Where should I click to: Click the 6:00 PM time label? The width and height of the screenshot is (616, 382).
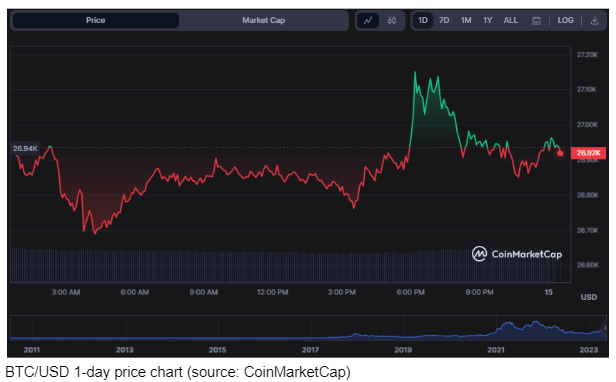pos(411,292)
